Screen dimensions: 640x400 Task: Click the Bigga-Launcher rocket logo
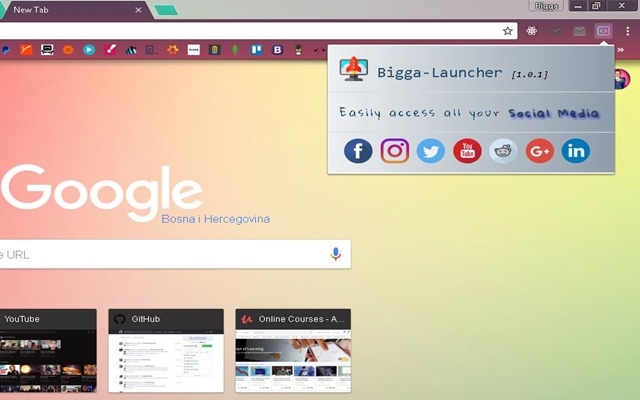click(353, 69)
